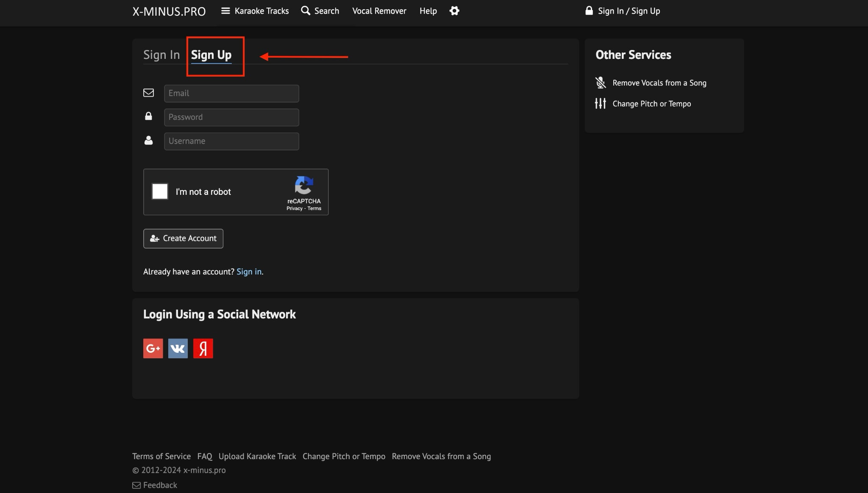Screen dimensions: 868x493
Task: Focus the Password input field
Action: point(231,117)
